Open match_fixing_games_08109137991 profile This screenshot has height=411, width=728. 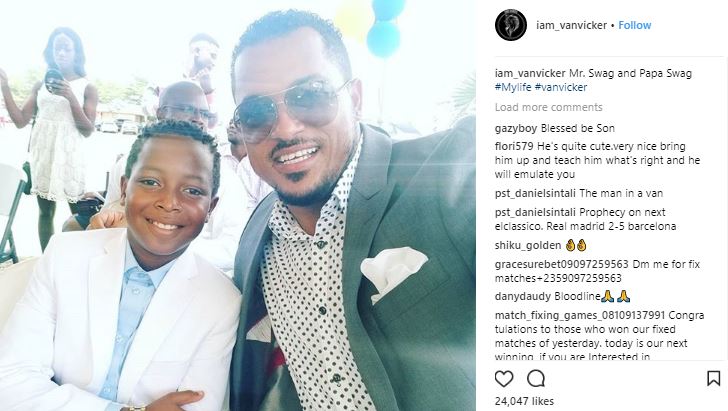(580, 316)
